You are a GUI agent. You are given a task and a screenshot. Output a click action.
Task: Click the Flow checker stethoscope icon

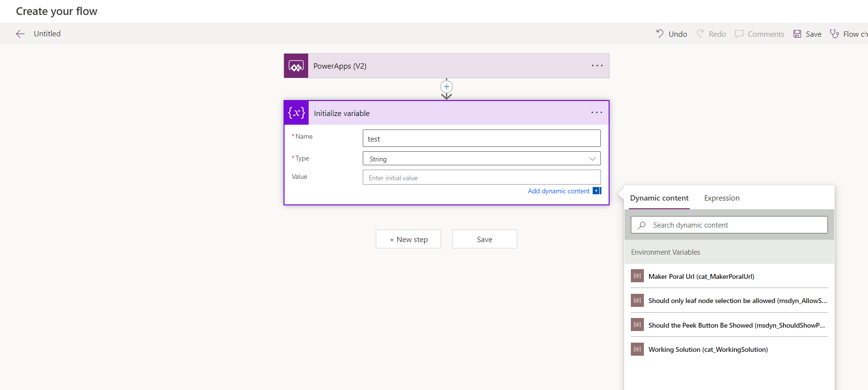click(x=834, y=34)
